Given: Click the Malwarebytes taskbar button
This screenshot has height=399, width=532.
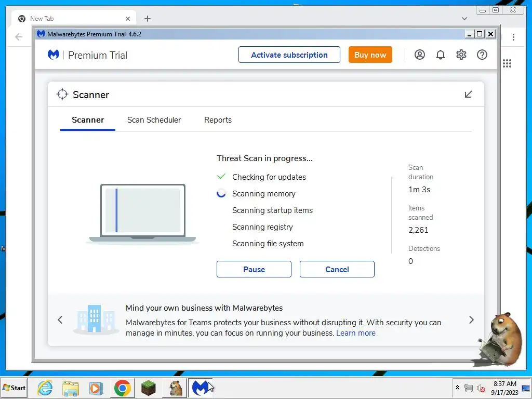Looking at the screenshot, I should (200, 388).
